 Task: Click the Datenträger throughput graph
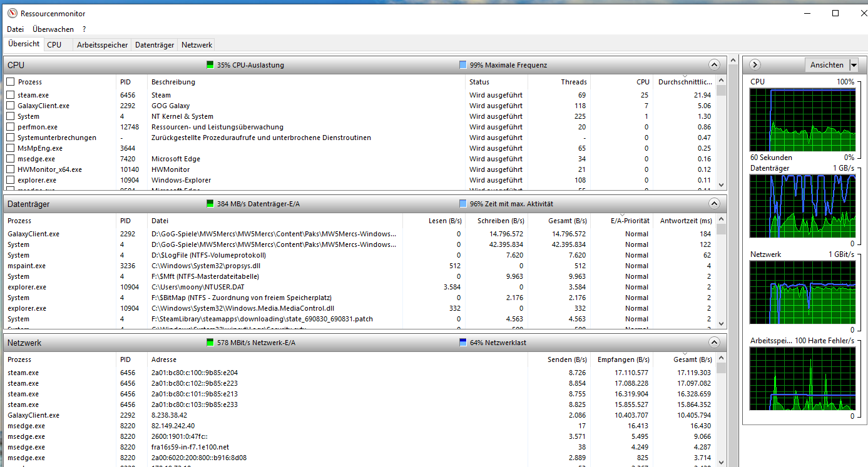click(802, 206)
